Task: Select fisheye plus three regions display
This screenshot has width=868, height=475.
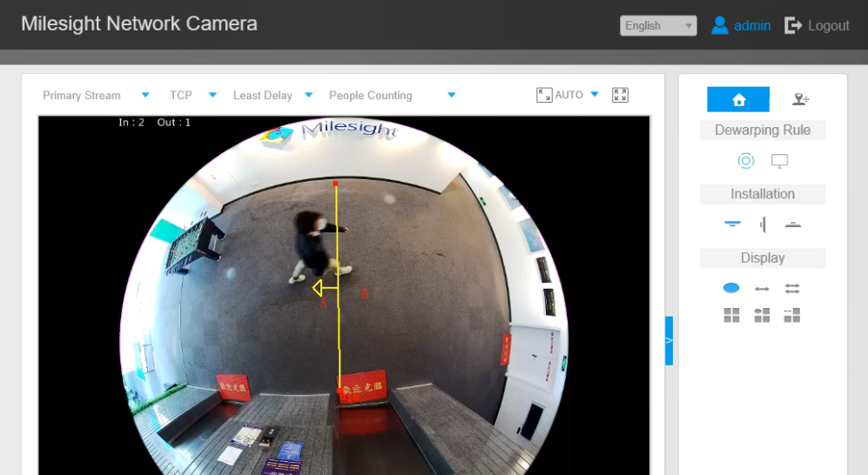Action: (x=762, y=315)
